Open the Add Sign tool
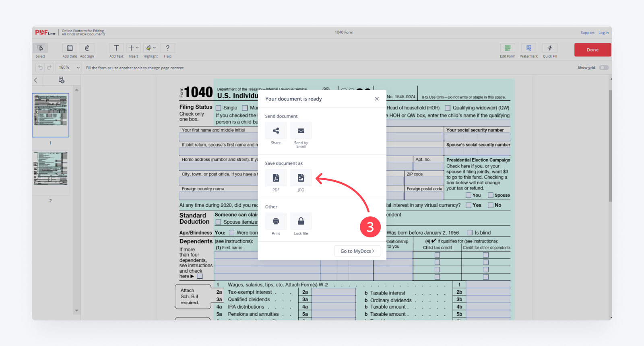Image resolution: width=644 pixels, height=346 pixels. [87, 48]
